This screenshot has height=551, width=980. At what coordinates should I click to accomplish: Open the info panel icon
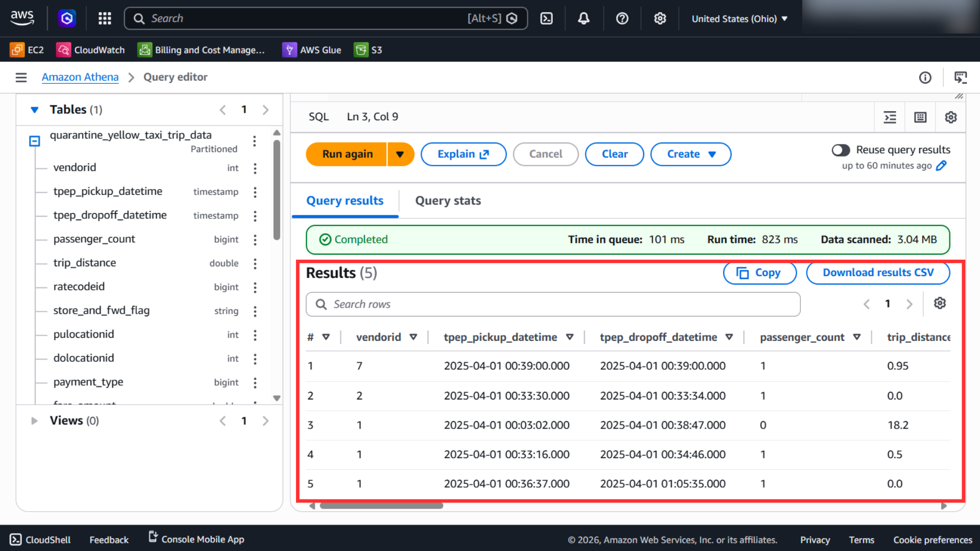click(x=925, y=78)
